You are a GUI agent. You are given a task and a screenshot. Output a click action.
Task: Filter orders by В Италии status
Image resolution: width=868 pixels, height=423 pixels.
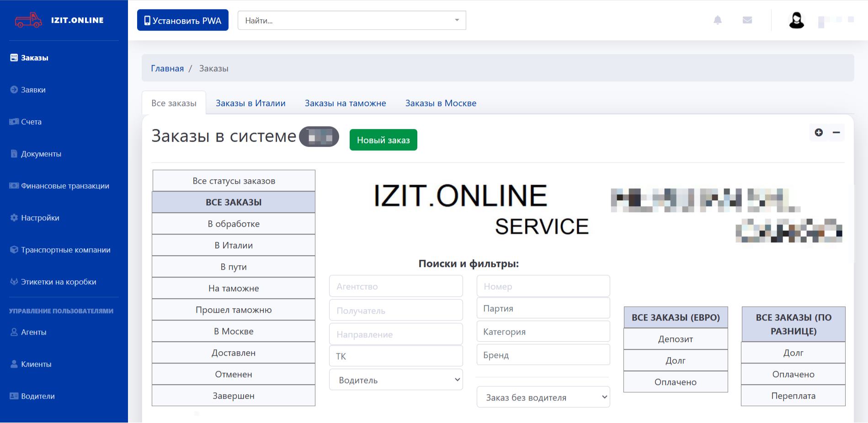point(234,245)
